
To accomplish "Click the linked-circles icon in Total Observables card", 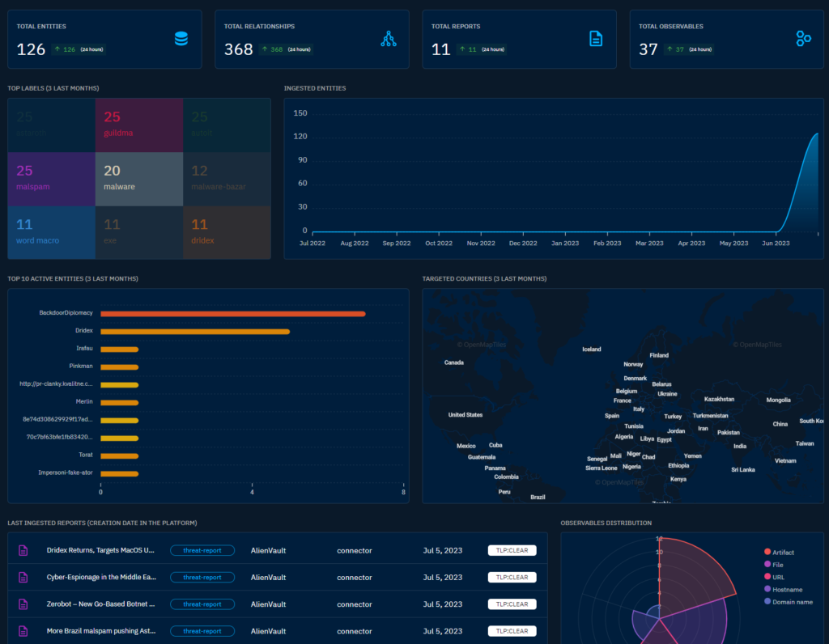I will [803, 39].
